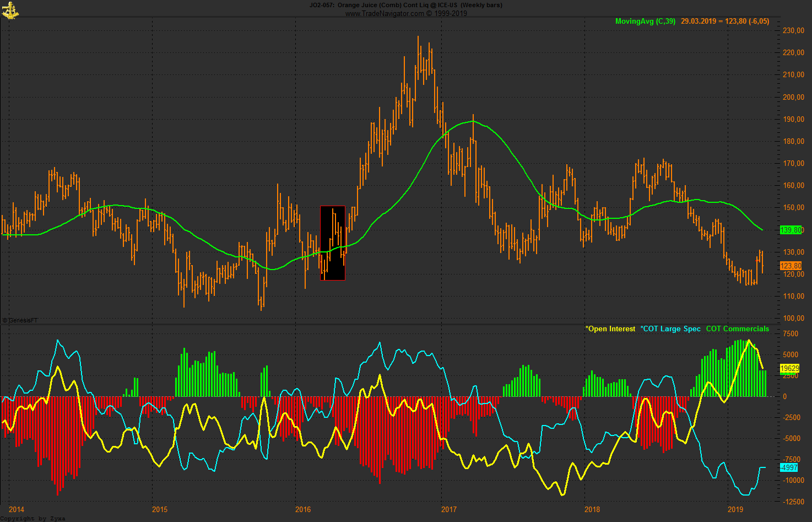The width and height of the screenshot is (812, 522).
Task: Click the -4997 value label on indicator axis
Action: [789, 468]
